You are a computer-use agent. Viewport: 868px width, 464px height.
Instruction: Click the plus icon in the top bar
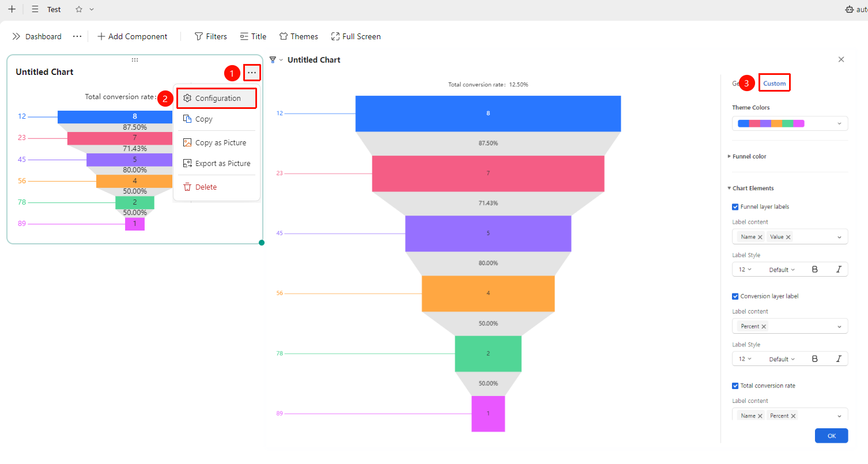12,9
